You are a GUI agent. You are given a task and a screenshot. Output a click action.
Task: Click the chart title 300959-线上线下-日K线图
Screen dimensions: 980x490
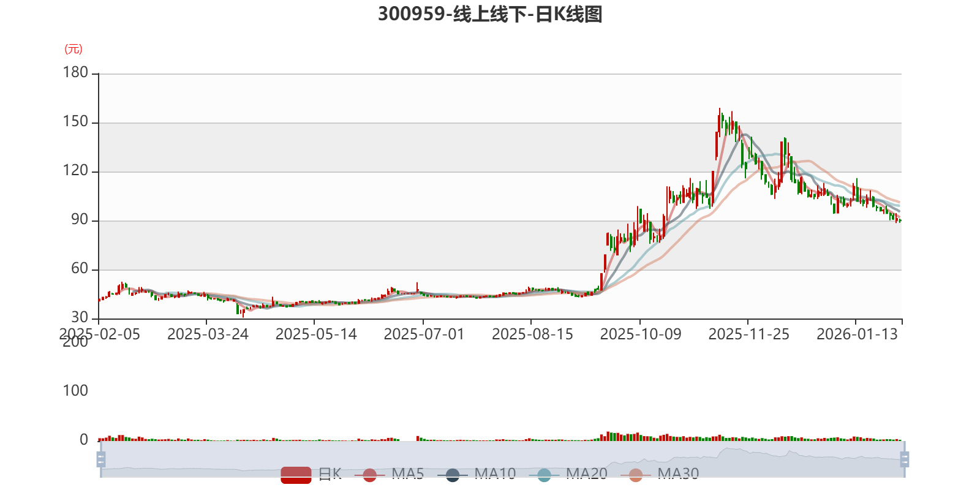click(490, 14)
